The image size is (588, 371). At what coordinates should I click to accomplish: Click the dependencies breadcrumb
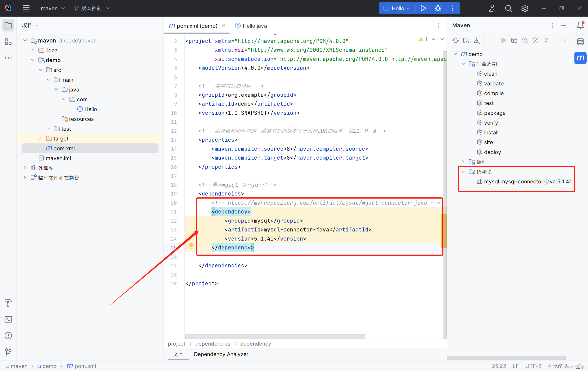coord(213,344)
